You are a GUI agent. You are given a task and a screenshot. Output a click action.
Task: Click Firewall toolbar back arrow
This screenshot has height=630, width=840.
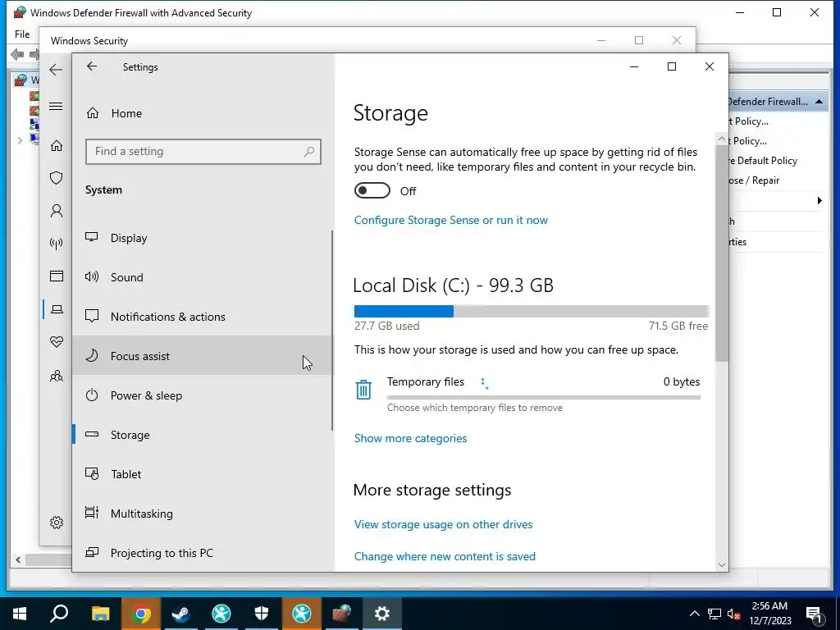tap(17, 54)
